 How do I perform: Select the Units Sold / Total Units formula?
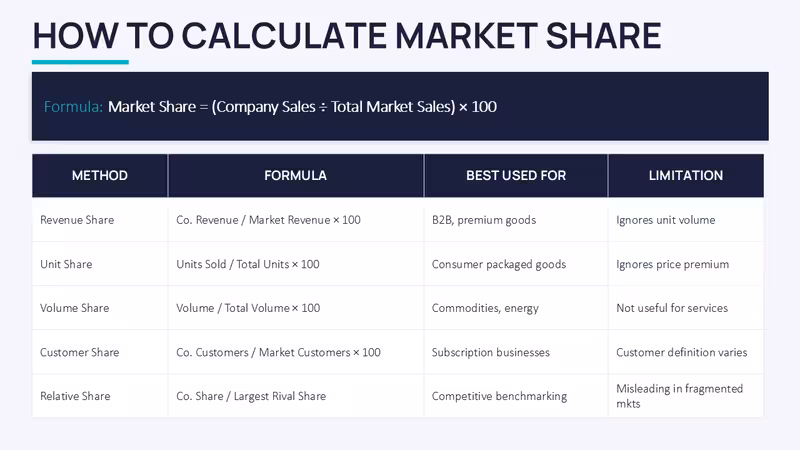[x=248, y=264]
